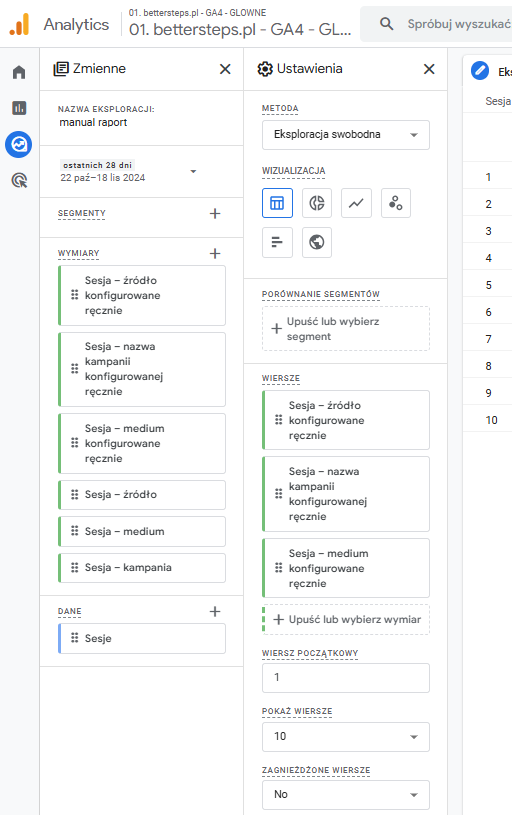The image size is (512, 815).
Task: Click Upuść lub wybierz segment drop zone
Action: (x=346, y=328)
